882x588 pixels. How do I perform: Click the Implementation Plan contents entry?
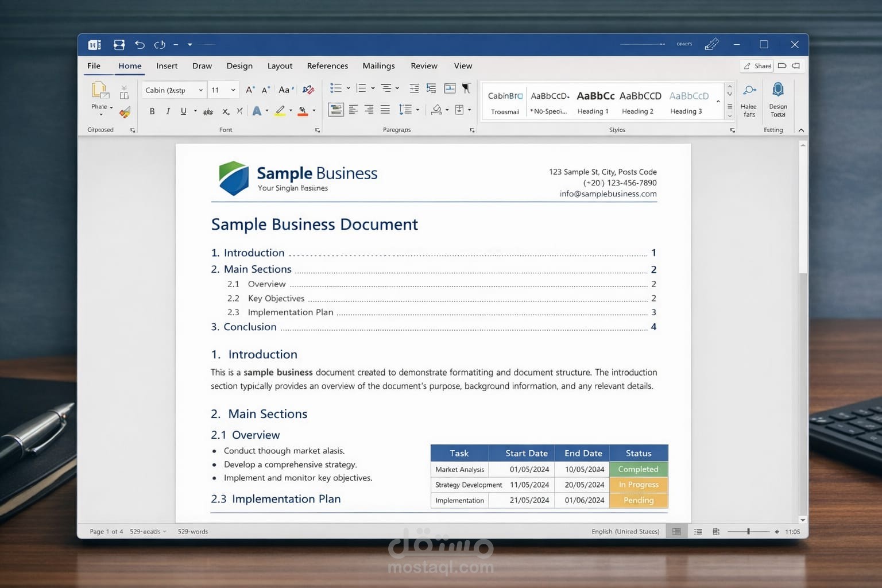point(441,312)
